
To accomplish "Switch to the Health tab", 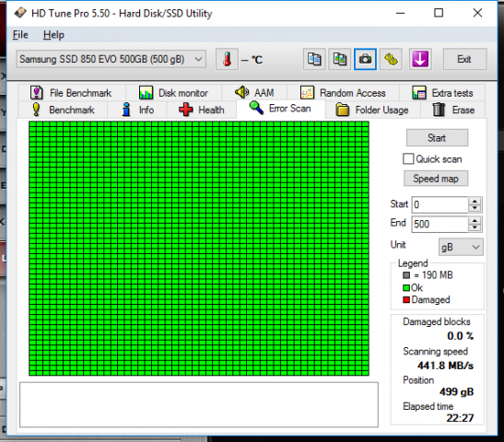I will (202, 110).
